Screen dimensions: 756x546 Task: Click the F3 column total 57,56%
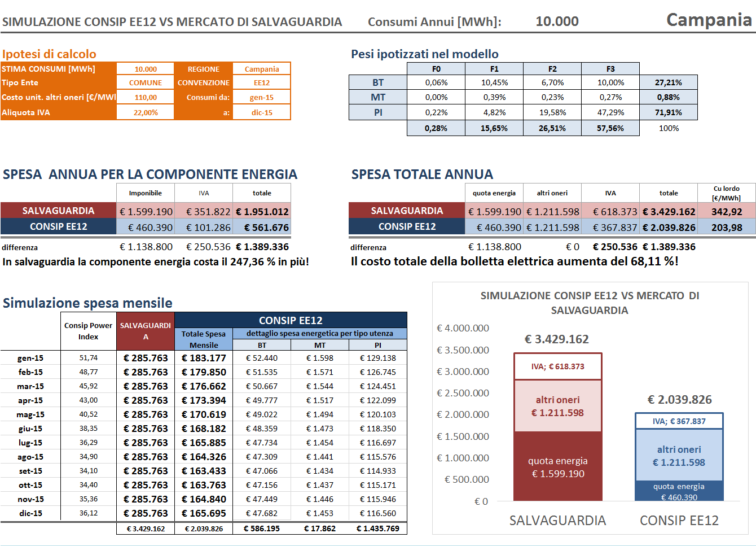(610, 128)
